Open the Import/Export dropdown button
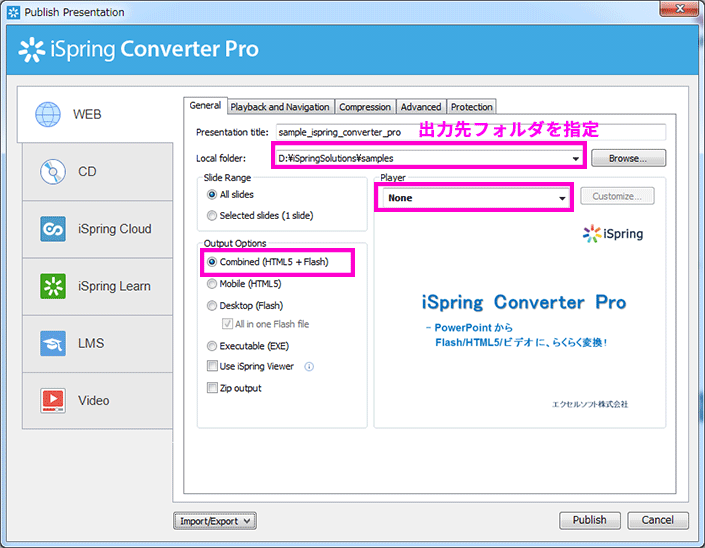The image size is (705, 548). [215, 521]
